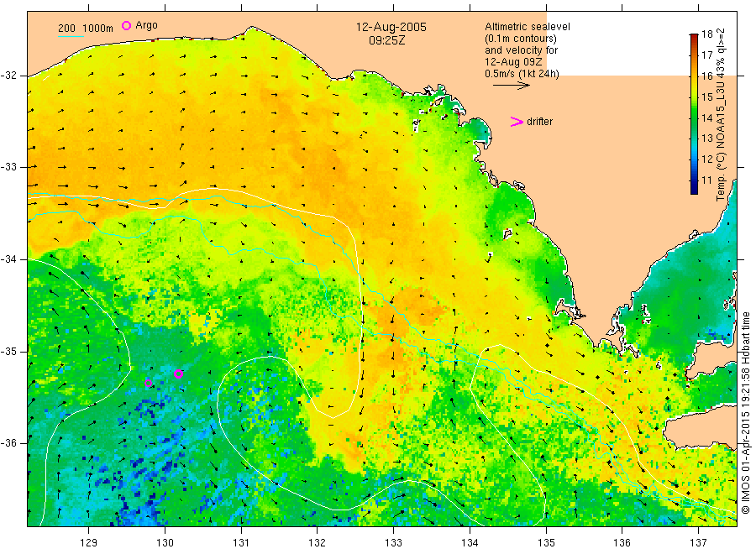
Task: Click the magenta drifter legend arrowhead
Action: [517, 122]
